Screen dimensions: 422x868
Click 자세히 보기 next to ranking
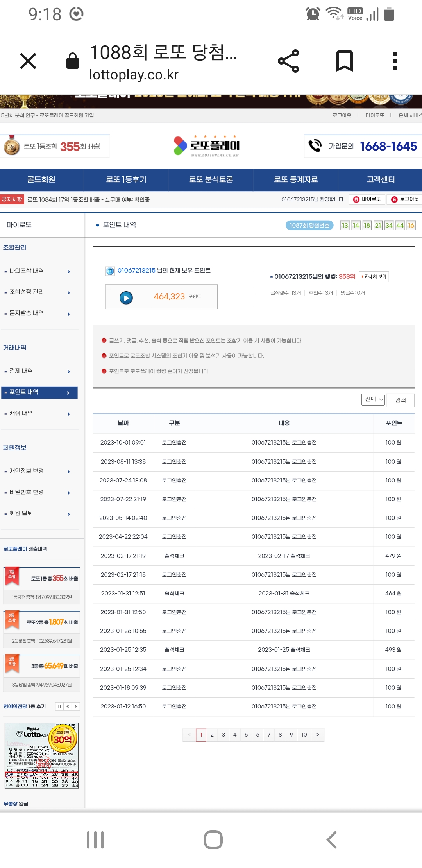pyautogui.click(x=374, y=277)
